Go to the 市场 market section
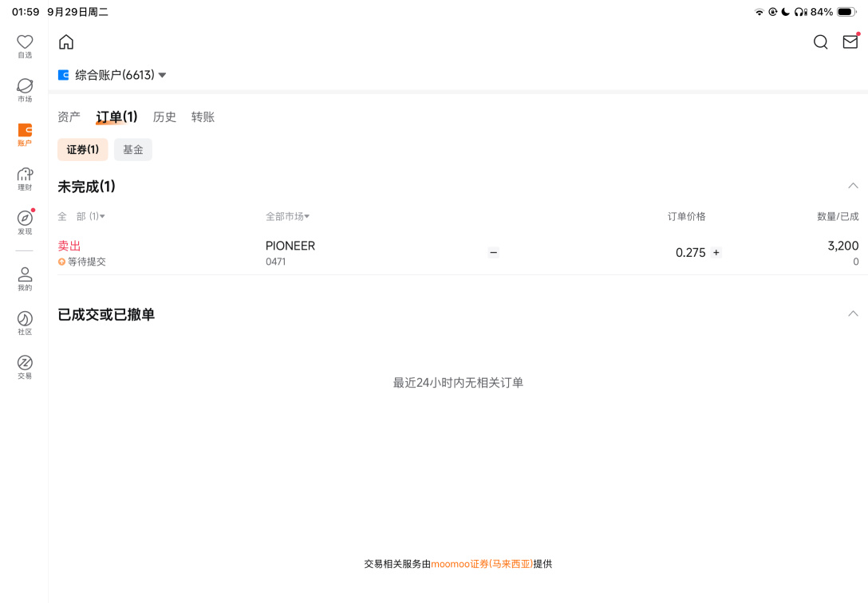The width and height of the screenshot is (868, 603). click(25, 91)
